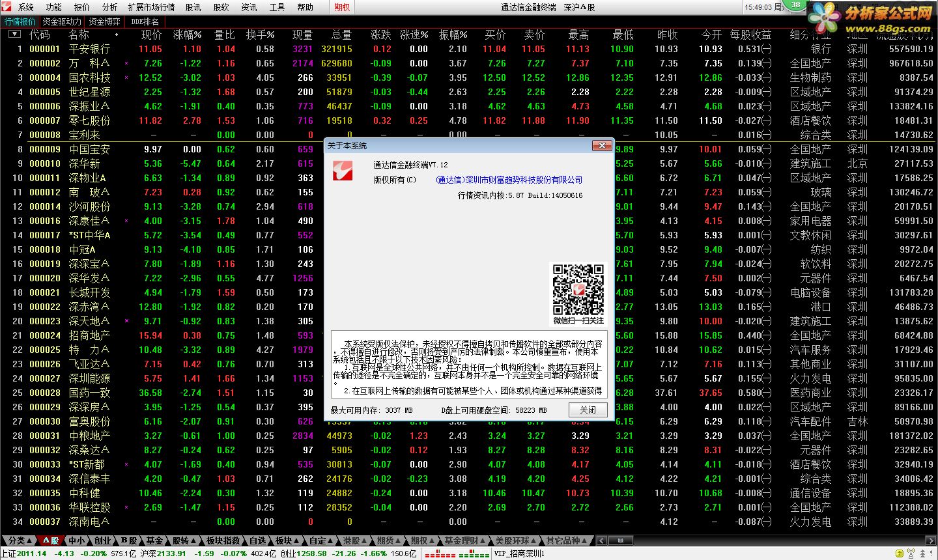Click the 创业 index value 1258.58
938x560 pixels.
click(x=311, y=553)
